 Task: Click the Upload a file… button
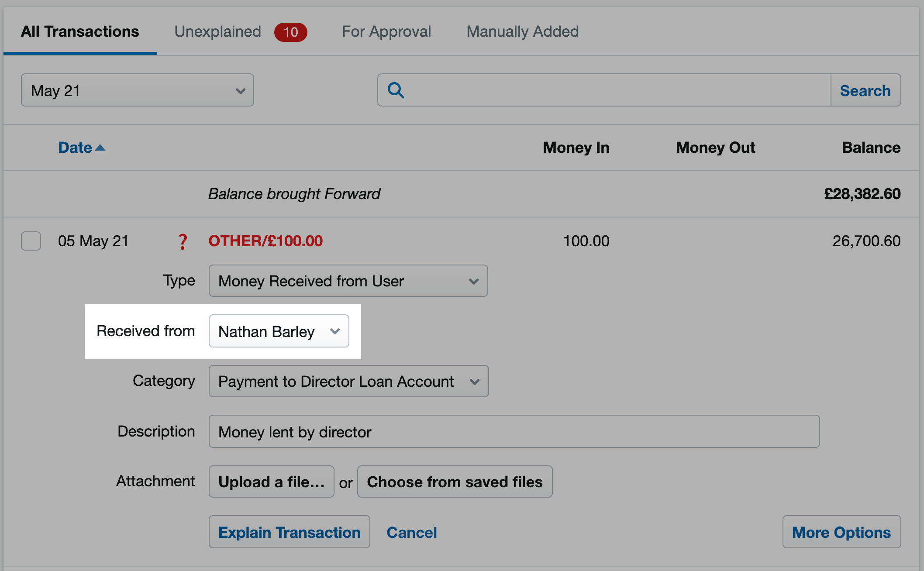click(x=271, y=482)
